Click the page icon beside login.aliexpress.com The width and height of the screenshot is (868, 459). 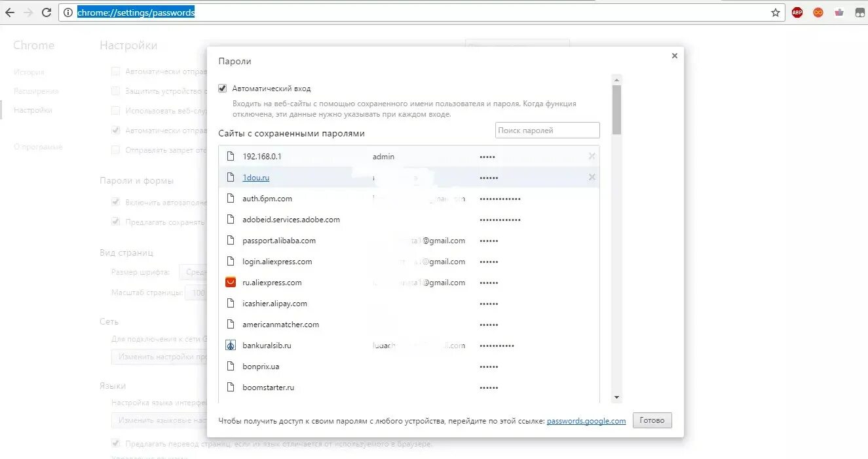coord(230,261)
